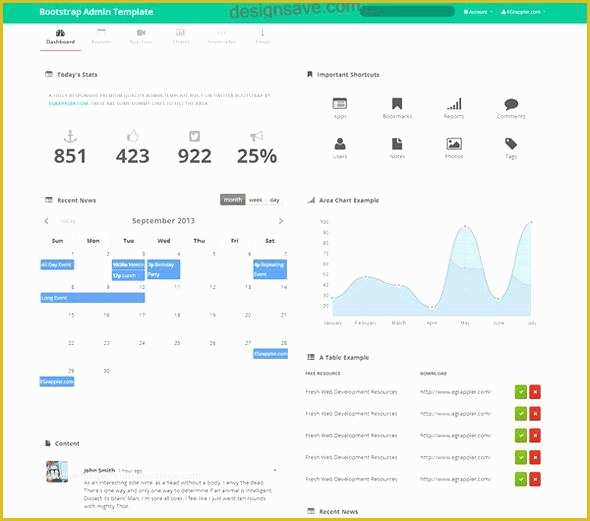Switch the calendar to month view
The height and width of the screenshot is (521, 590).
tap(233, 200)
